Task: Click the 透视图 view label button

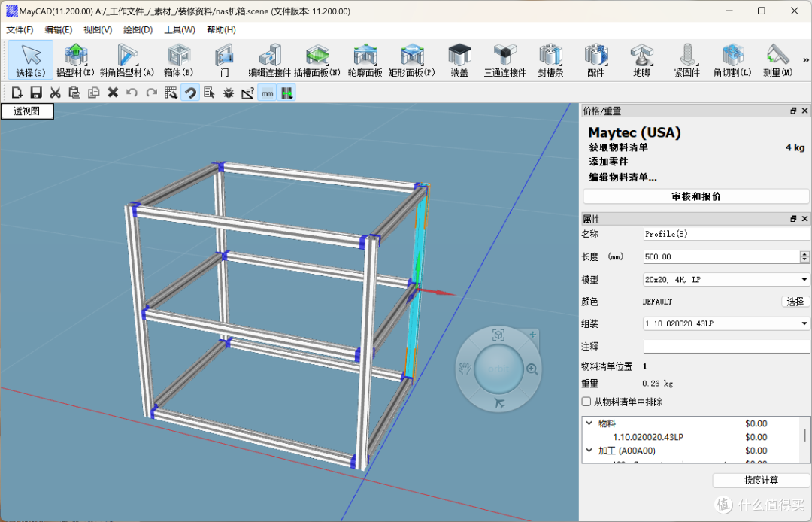Action: click(27, 111)
